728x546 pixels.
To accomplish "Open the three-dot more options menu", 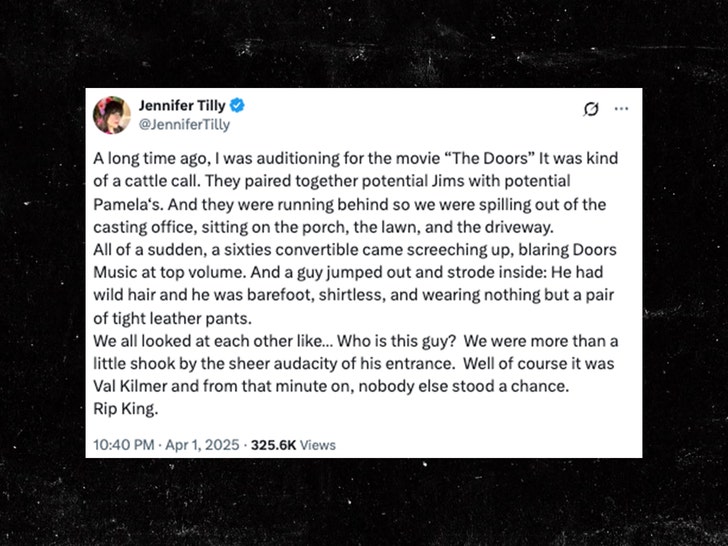I will (x=621, y=108).
